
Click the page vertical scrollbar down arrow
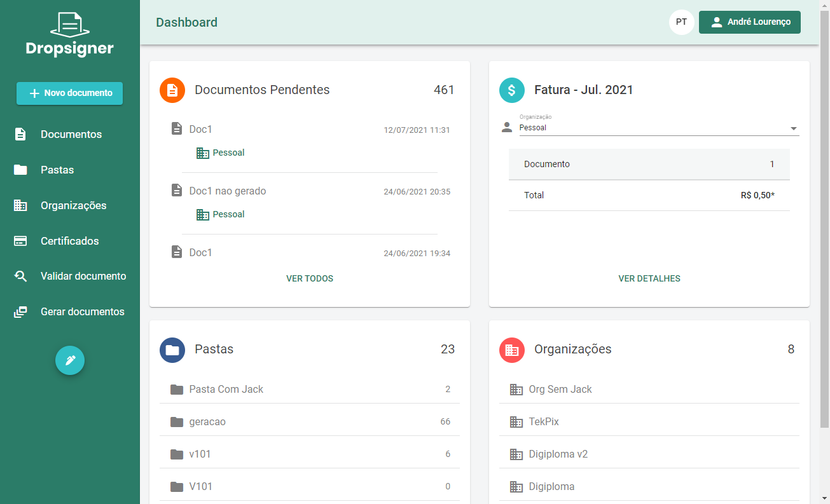[824, 498]
